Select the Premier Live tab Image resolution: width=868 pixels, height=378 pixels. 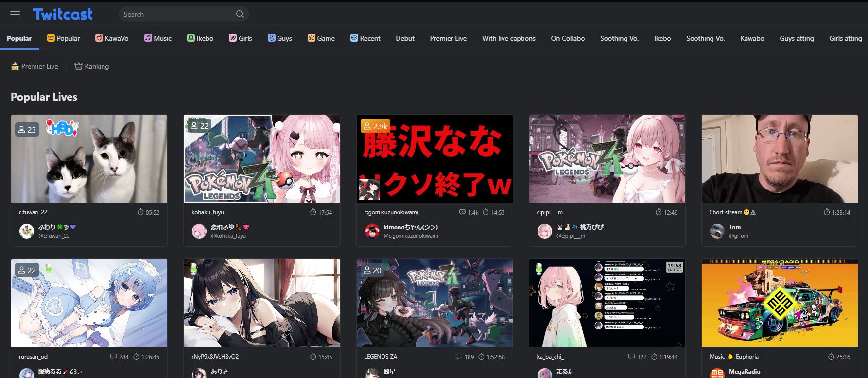[x=448, y=38]
